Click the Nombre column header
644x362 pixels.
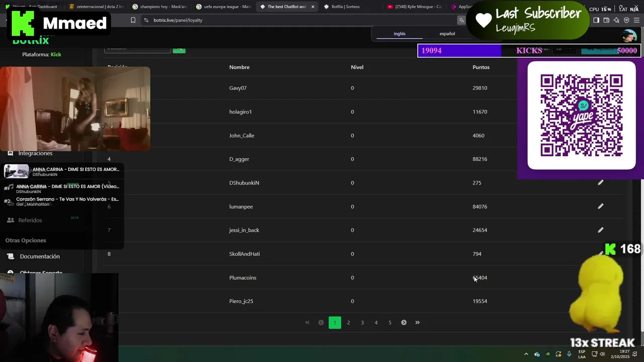click(239, 67)
